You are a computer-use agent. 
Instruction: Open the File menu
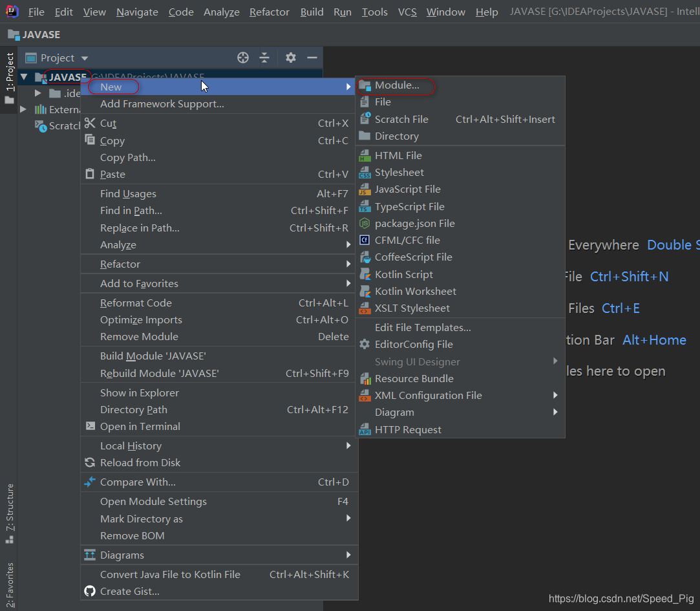pyautogui.click(x=36, y=12)
